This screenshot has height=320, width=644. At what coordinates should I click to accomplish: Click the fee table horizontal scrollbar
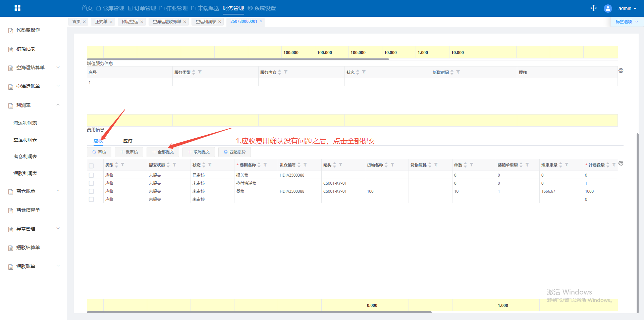click(x=259, y=312)
